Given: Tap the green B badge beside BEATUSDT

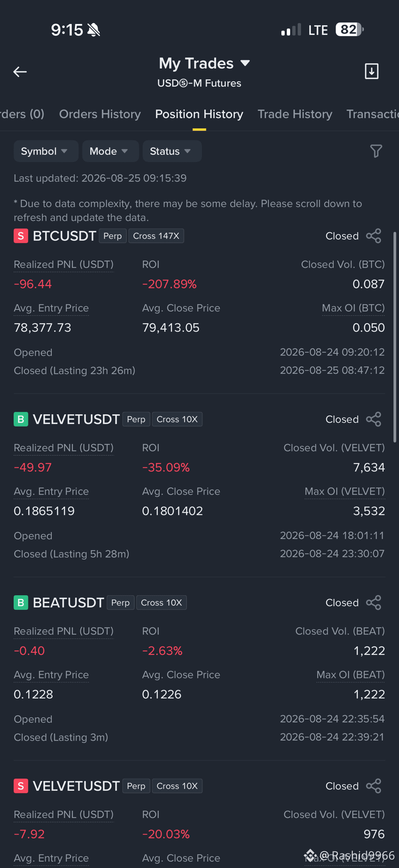Looking at the screenshot, I should [21, 602].
